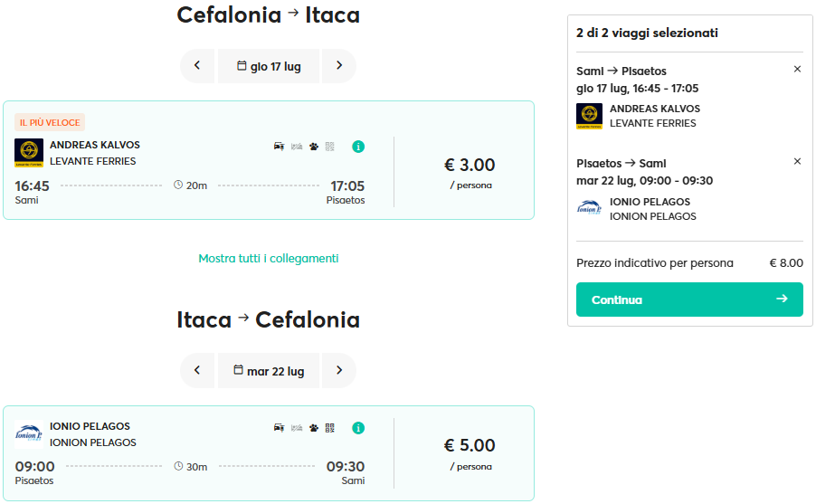Click the Continua button
This screenshot has height=504, width=816.
coord(689,300)
